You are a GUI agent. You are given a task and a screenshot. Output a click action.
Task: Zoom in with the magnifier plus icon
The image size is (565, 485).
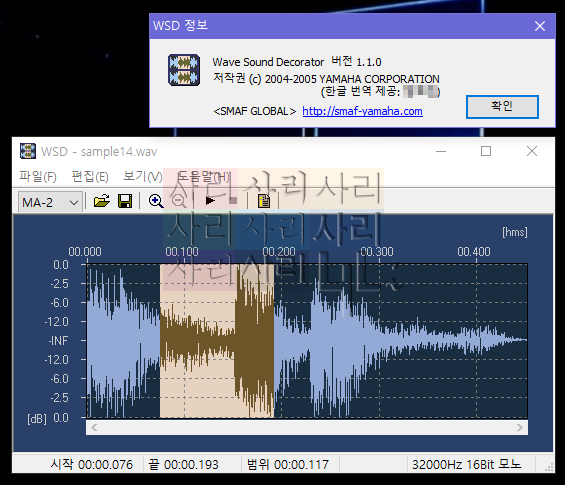pos(156,201)
